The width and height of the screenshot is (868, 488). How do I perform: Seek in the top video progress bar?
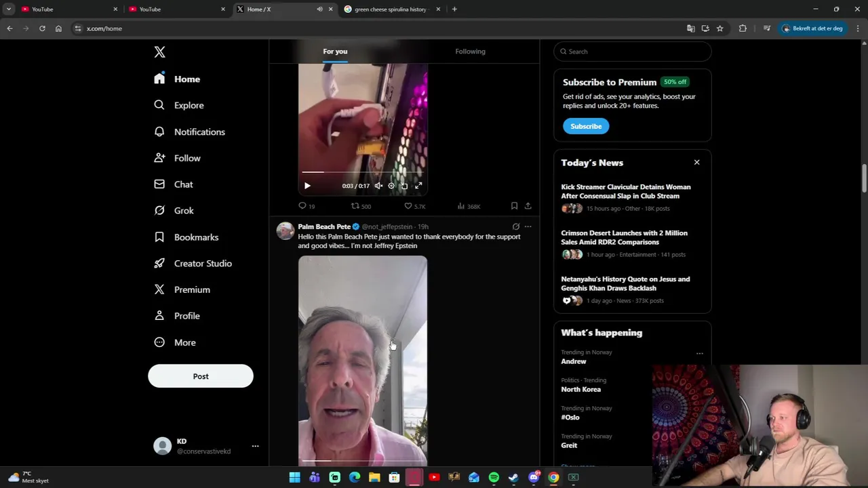pyautogui.click(x=363, y=172)
